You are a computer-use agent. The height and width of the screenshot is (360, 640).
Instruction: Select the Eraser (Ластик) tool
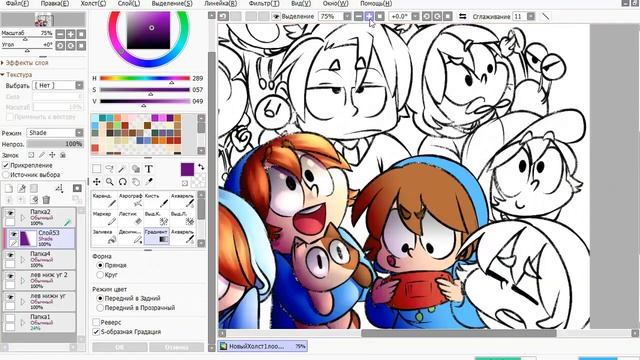(131, 218)
